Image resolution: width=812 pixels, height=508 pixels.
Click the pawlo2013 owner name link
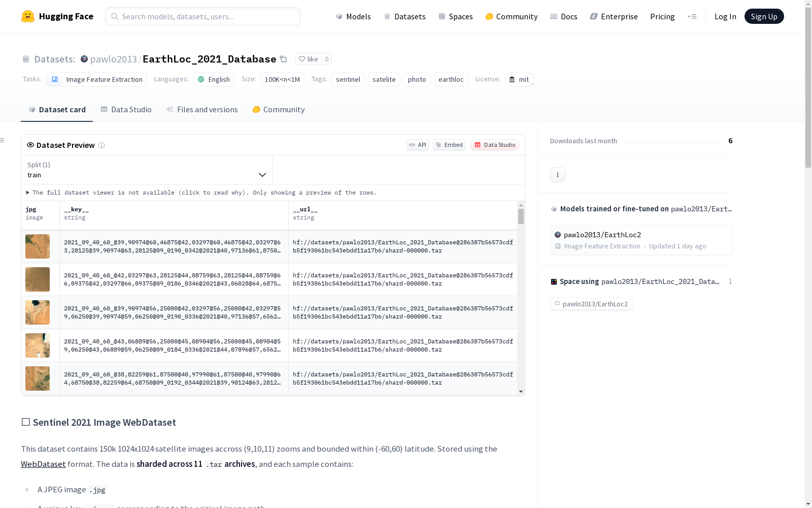pyautogui.click(x=114, y=59)
